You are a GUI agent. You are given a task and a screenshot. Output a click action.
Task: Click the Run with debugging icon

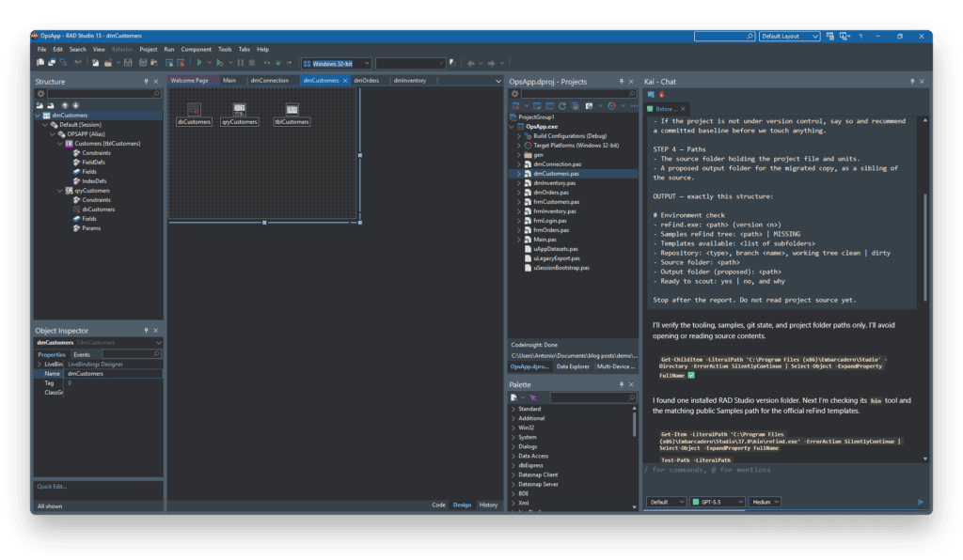pyautogui.click(x=220, y=63)
